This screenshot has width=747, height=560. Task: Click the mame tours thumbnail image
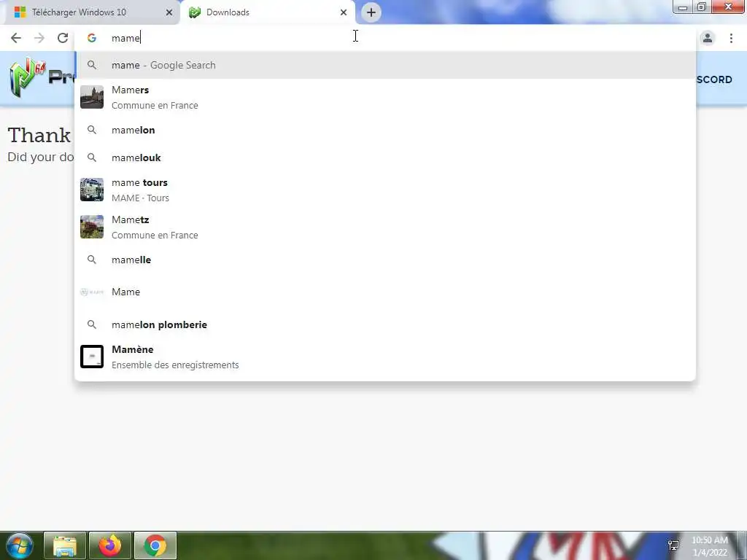tap(92, 190)
